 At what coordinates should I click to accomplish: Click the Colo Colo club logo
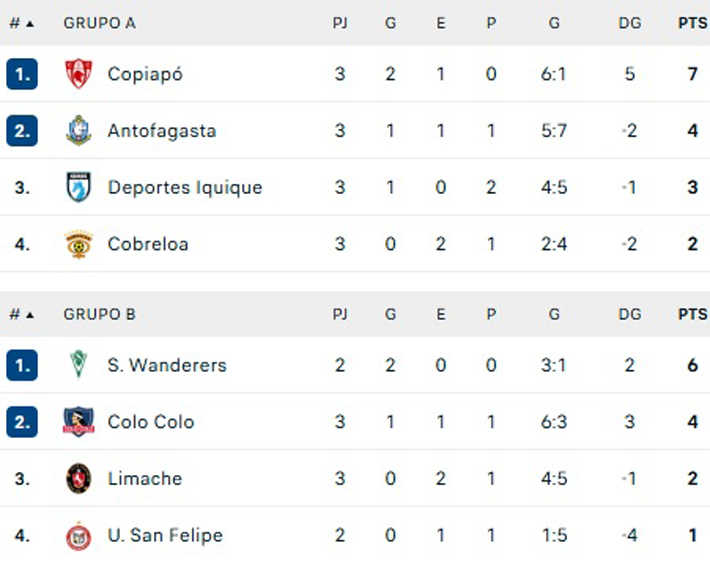tap(79, 422)
